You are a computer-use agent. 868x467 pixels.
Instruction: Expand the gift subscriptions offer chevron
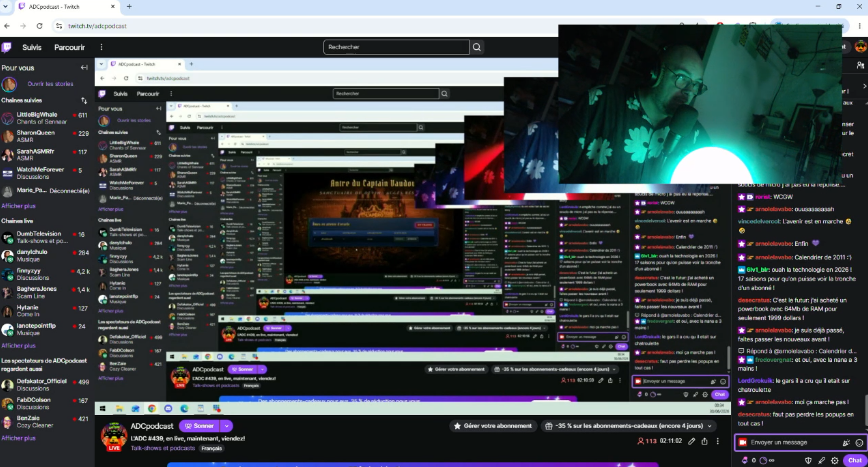coord(710,426)
